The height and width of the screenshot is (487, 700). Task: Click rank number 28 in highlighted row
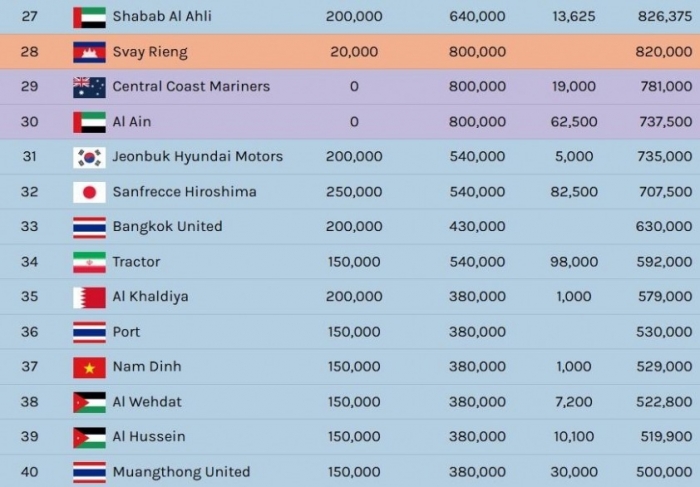(29, 51)
